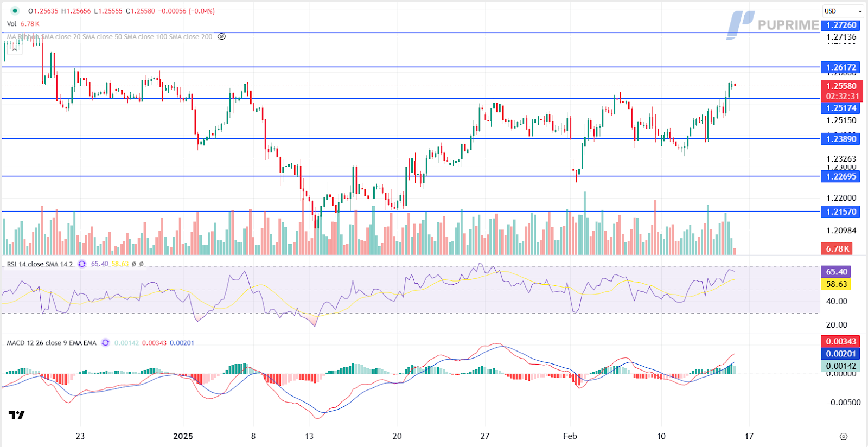
Task: Click the 17 date axis label
Action: pyautogui.click(x=749, y=436)
